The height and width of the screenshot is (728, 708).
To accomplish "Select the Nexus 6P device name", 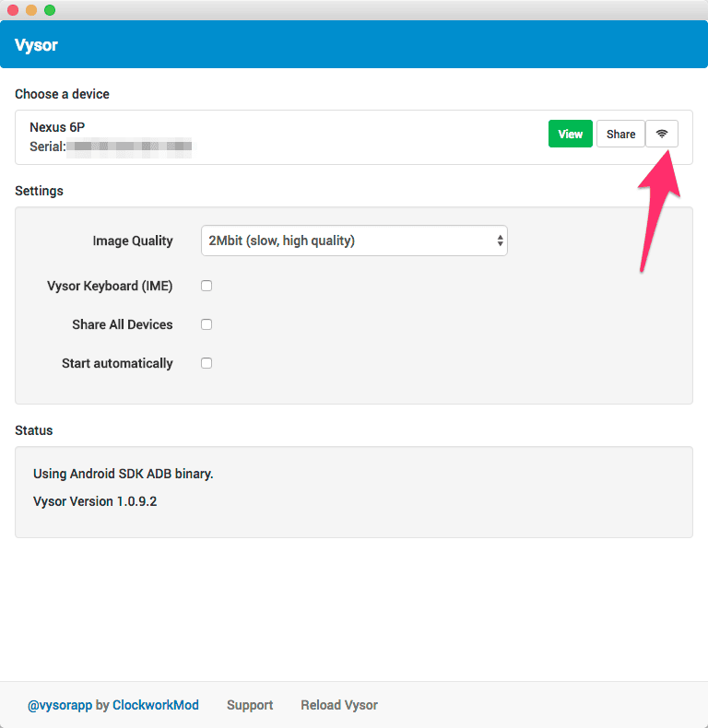I will click(x=57, y=127).
